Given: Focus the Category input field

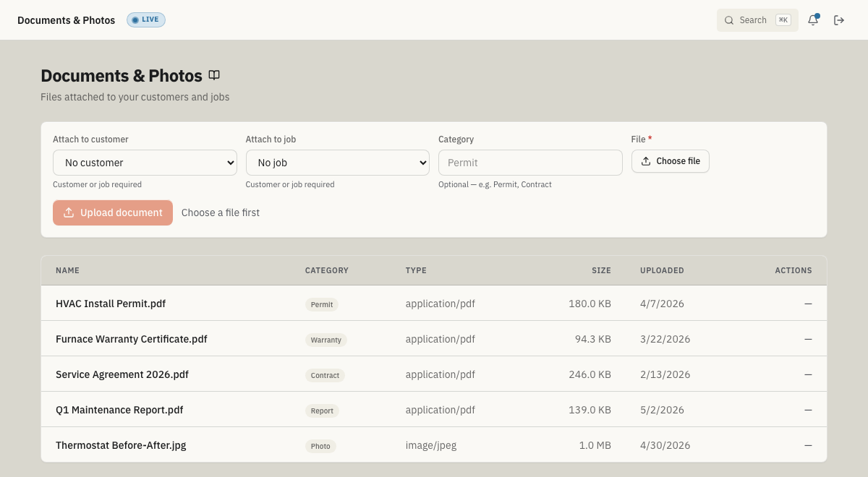Looking at the screenshot, I should click(530, 163).
